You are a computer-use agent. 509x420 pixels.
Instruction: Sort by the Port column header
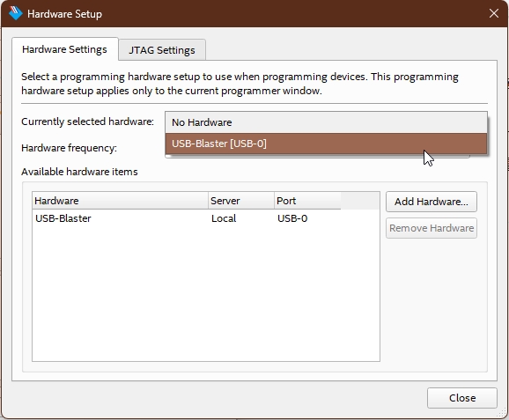tap(307, 201)
